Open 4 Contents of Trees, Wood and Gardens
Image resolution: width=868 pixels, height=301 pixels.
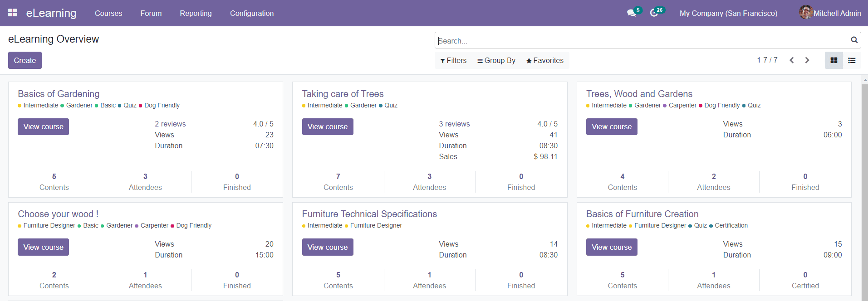pos(622,182)
